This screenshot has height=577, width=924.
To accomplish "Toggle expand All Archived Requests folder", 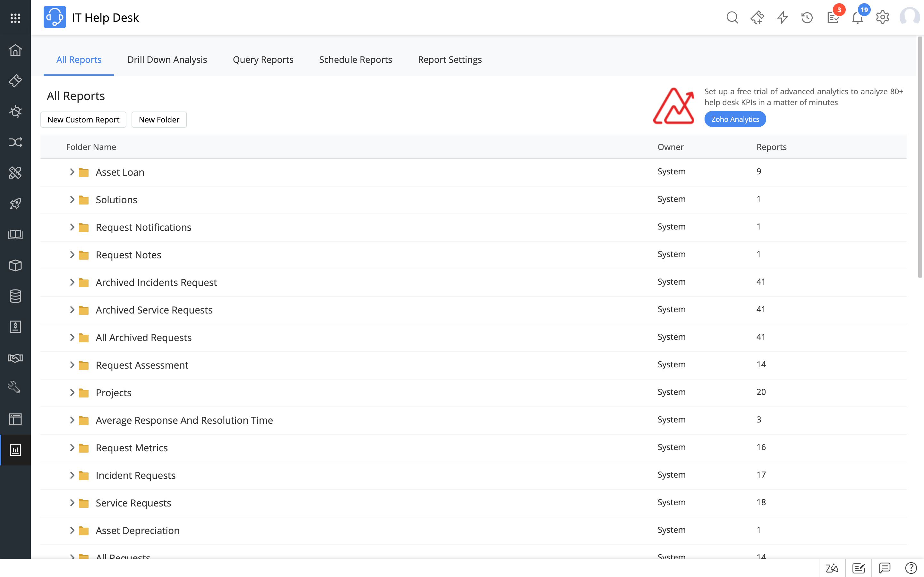I will (72, 337).
